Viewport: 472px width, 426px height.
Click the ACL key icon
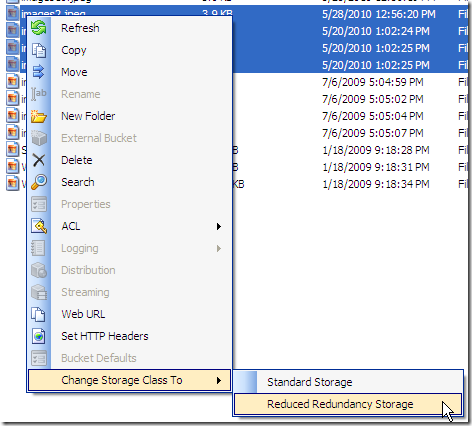click(x=39, y=226)
